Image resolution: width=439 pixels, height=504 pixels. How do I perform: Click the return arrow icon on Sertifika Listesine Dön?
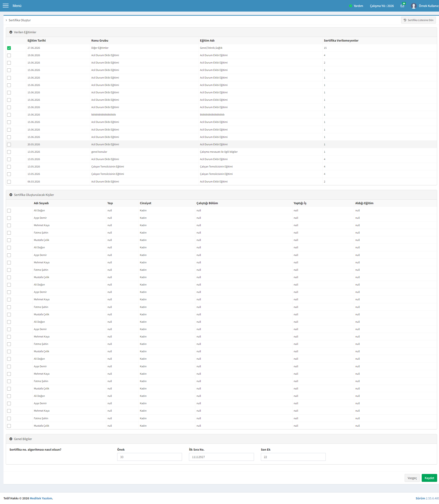click(x=405, y=20)
